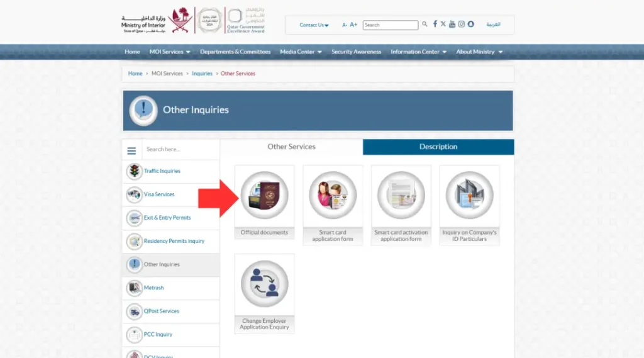Click the Metrash sidebar icon

point(134,288)
